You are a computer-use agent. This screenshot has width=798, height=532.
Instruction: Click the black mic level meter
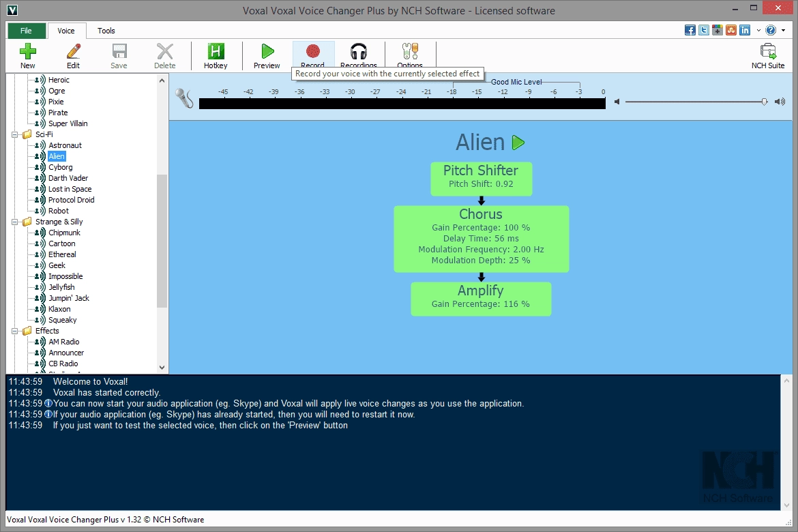click(402, 104)
